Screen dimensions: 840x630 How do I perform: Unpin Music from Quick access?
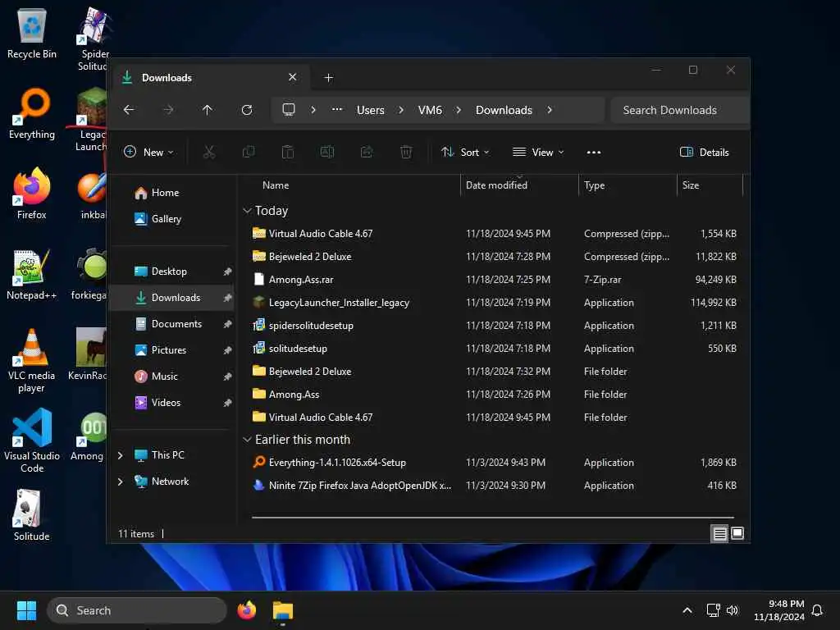(227, 377)
